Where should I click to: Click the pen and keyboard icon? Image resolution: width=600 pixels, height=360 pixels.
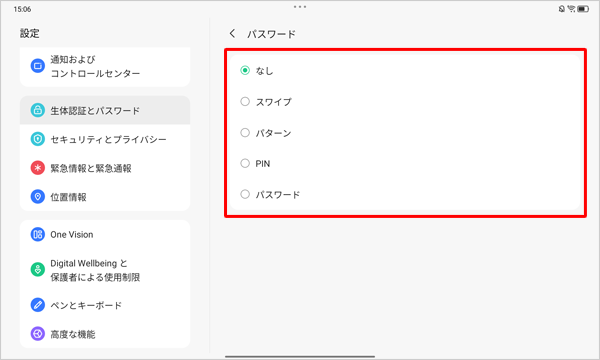tap(38, 305)
